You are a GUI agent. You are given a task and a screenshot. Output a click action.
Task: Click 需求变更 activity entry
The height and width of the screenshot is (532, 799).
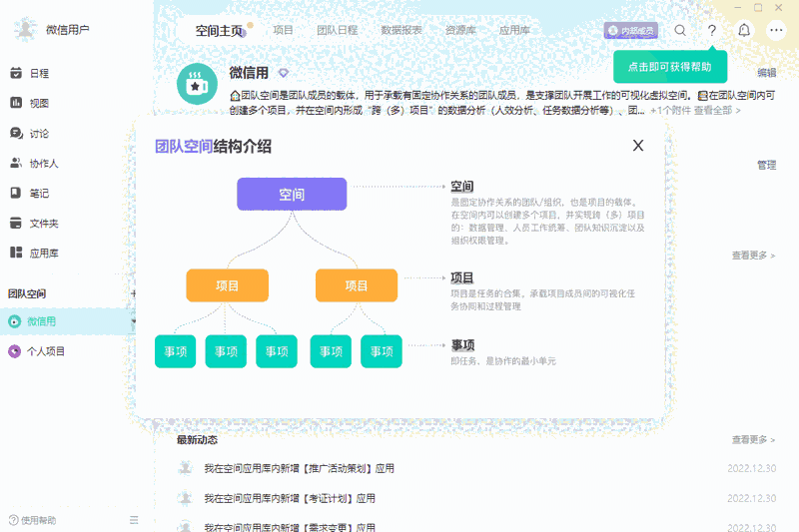point(290,527)
